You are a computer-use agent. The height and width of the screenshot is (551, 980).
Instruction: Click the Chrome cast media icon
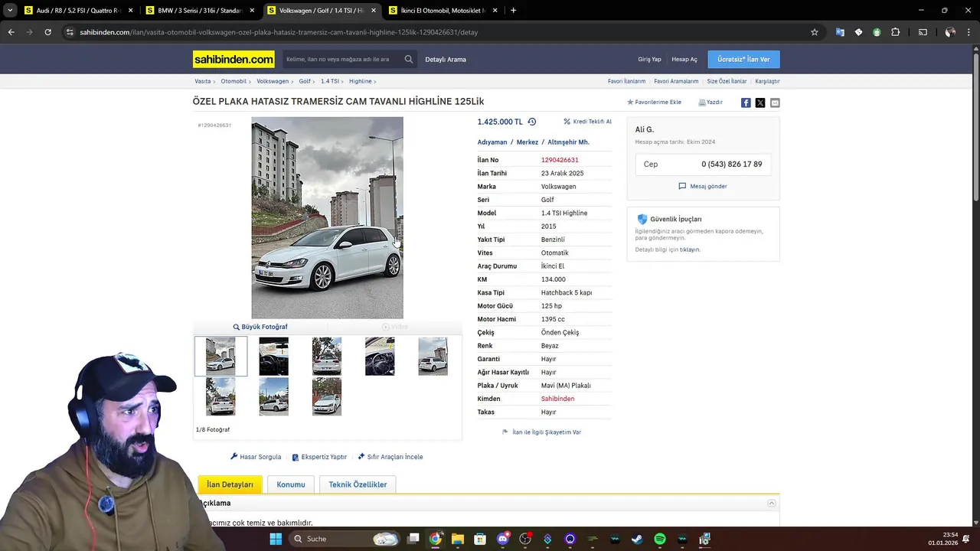coord(923,32)
